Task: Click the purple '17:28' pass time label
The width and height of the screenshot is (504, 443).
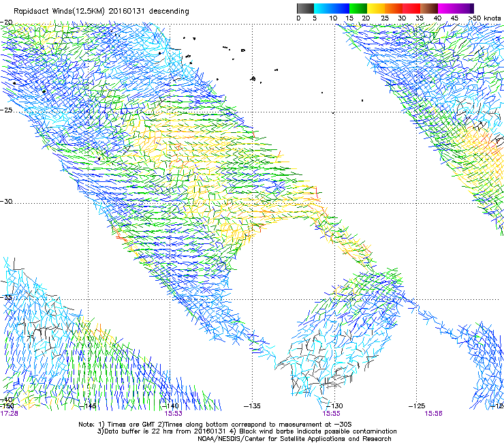Action: point(9,414)
